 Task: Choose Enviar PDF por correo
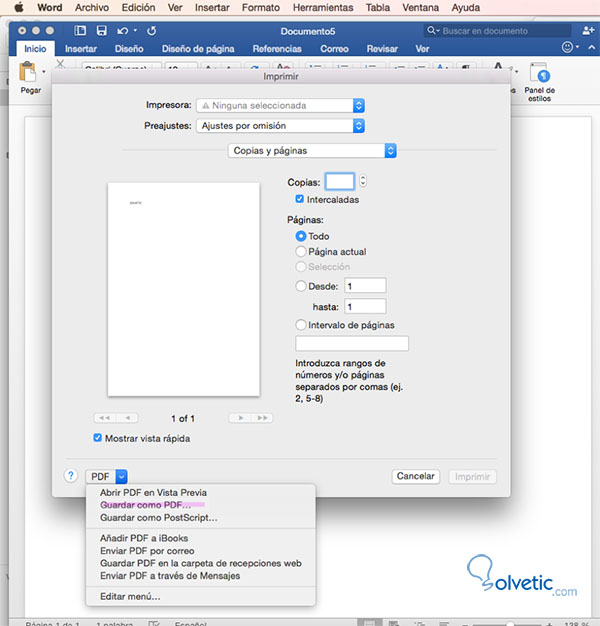(x=147, y=551)
